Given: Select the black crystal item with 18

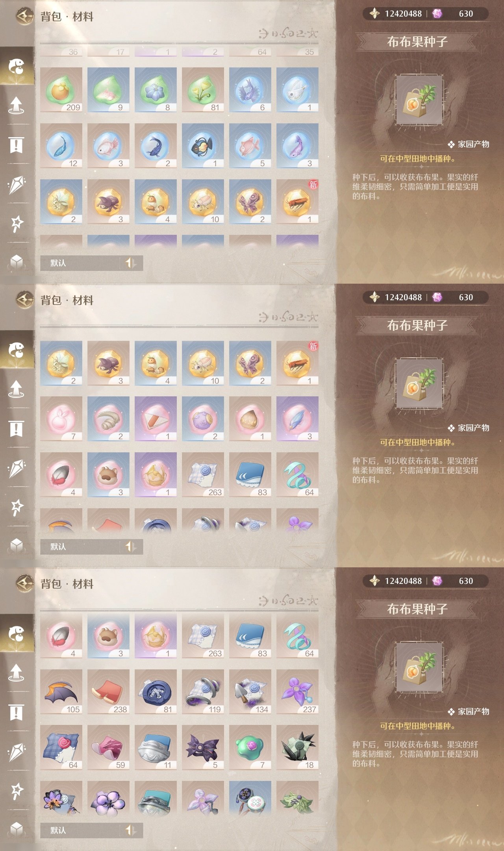Looking at the screenshot, I should 297,747.
